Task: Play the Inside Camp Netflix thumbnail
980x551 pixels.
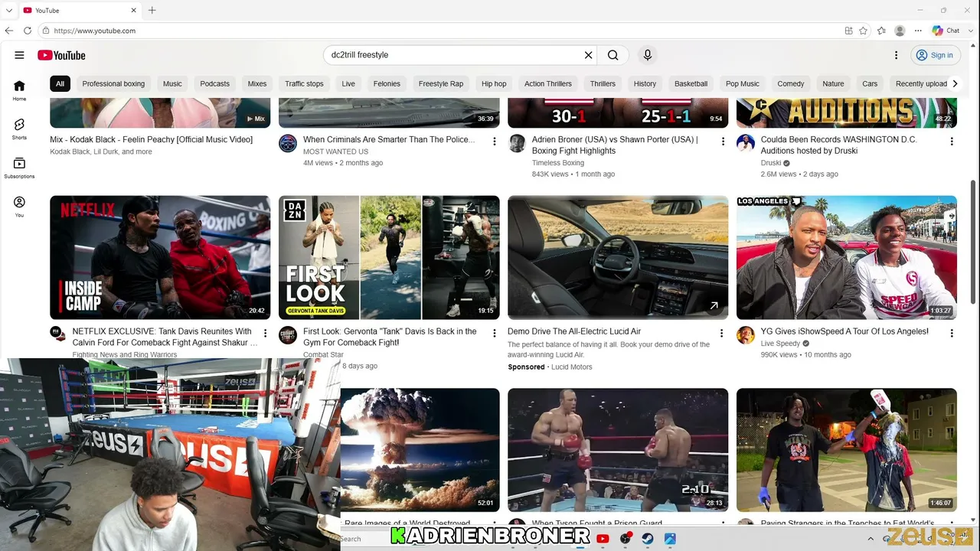Action: coord(160,257)
